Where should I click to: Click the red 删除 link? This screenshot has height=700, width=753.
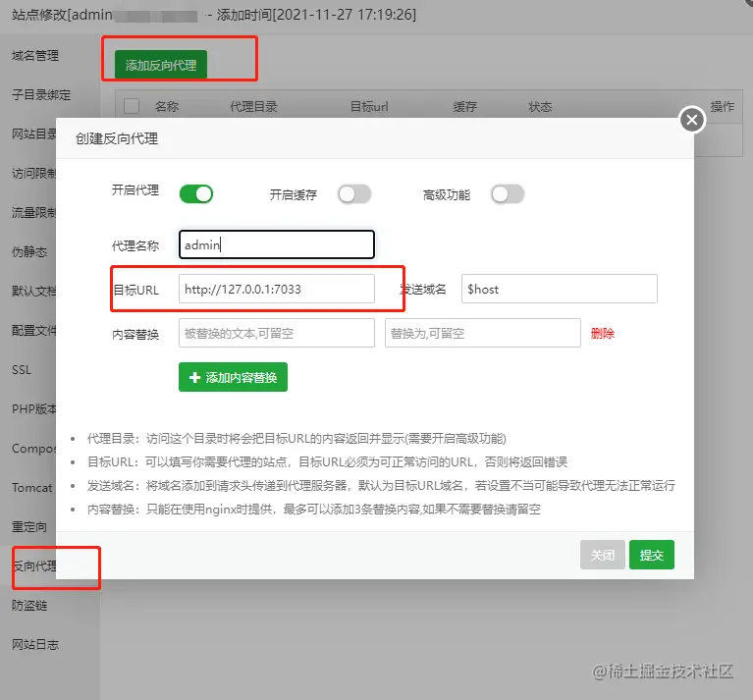point(603,333)
